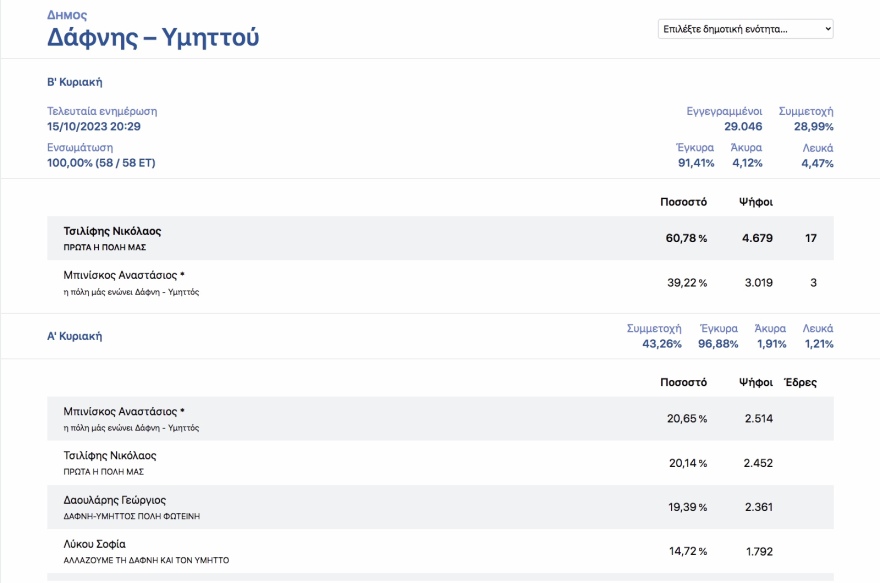880x583 pixels.
Task: Click Μπινίσκος Αναστάσιος with 20,65% in first round
Action: (124, 411)
